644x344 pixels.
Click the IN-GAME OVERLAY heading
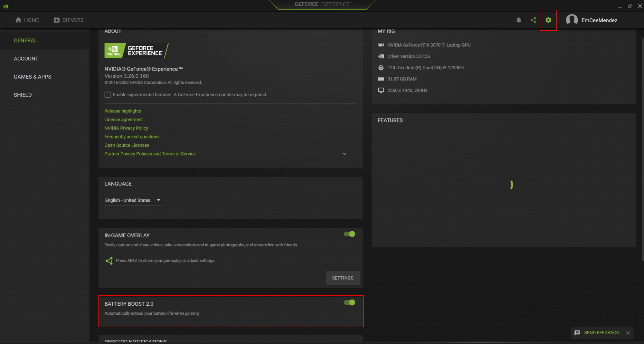[127, 235]
